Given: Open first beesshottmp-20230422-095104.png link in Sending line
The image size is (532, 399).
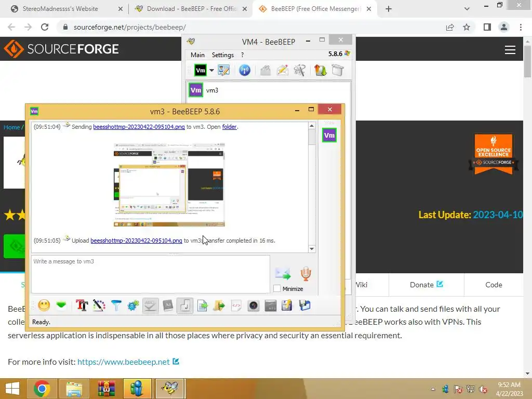Looking at the screenshot, I should [139, 127].
